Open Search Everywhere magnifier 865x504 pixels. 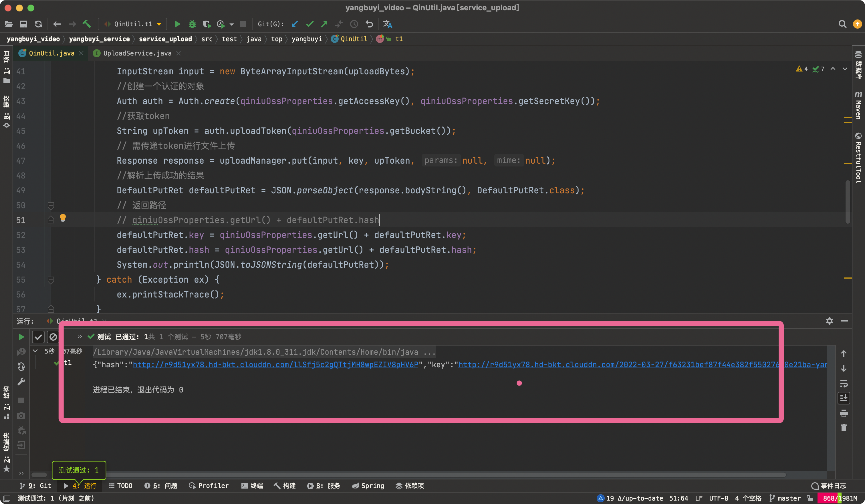(842, 24)
